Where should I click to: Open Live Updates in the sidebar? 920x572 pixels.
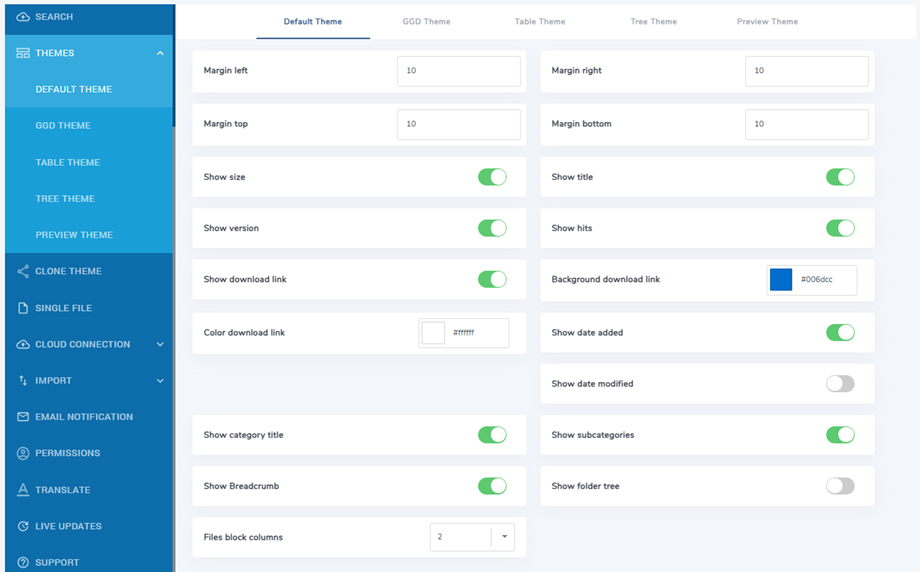tap(68, 526)
